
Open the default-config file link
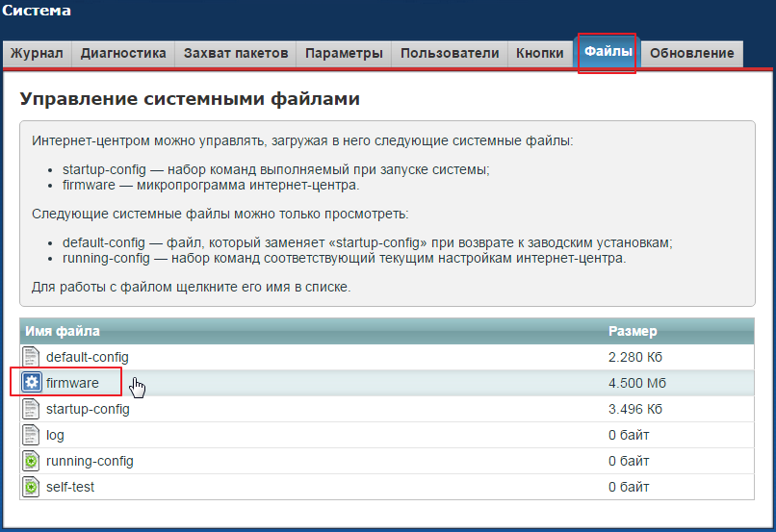(87, 357)
